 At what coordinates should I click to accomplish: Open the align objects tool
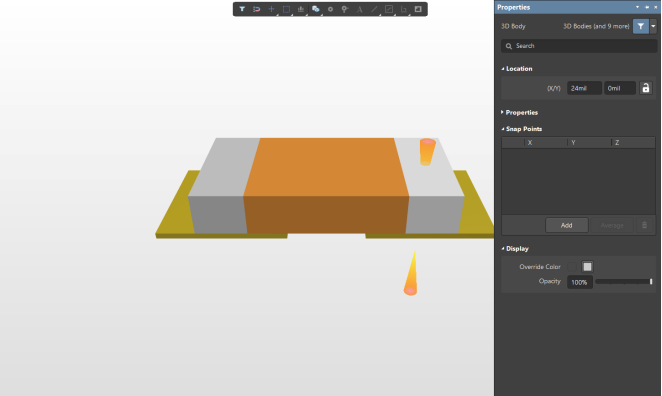pos(301,9)
